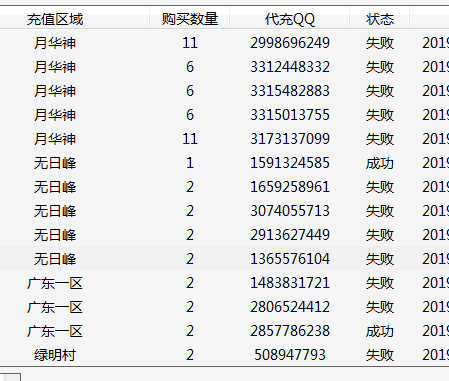This screenshot has width=449, height=381.
Task: Click date cell in row 3315482883
Action: (x=435, y=91)
